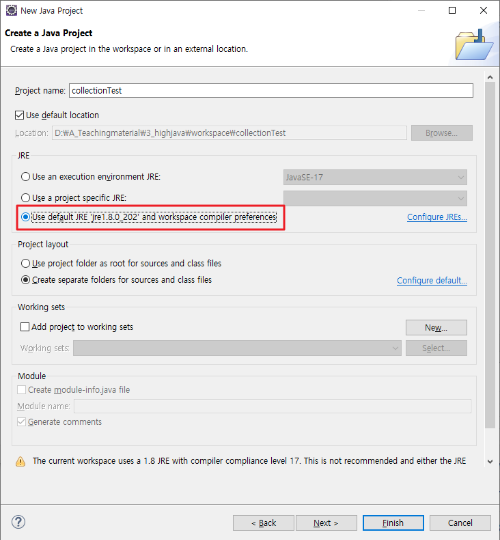This screenshot has height=540, width=500.
Task: Click the Configure JREs... link
Action: tap(437, 217)
